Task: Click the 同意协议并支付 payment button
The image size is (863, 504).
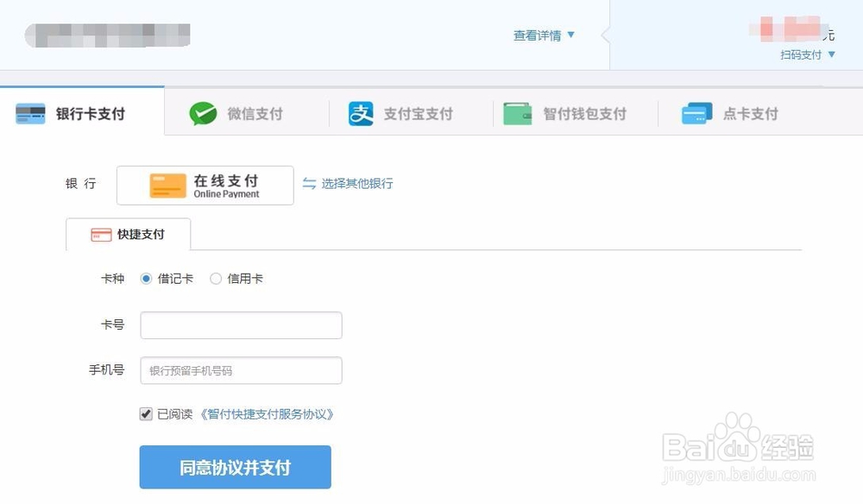Action: [235, 466]
